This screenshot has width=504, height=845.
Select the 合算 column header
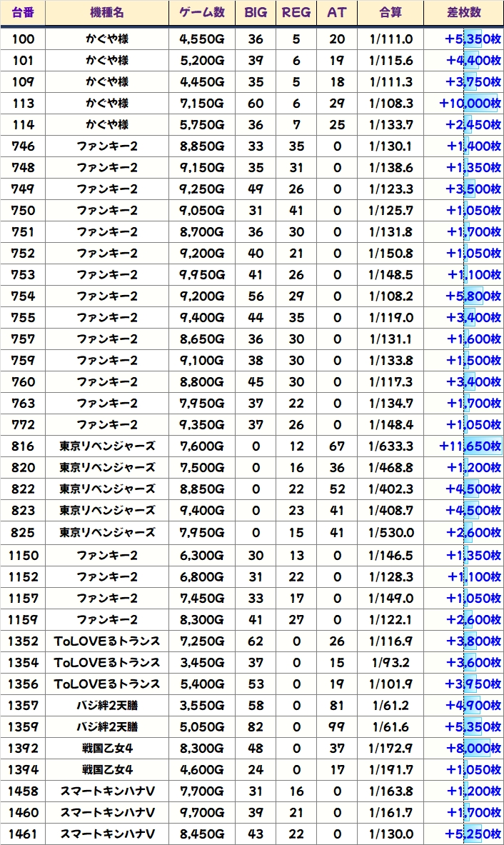click(390, 13)
